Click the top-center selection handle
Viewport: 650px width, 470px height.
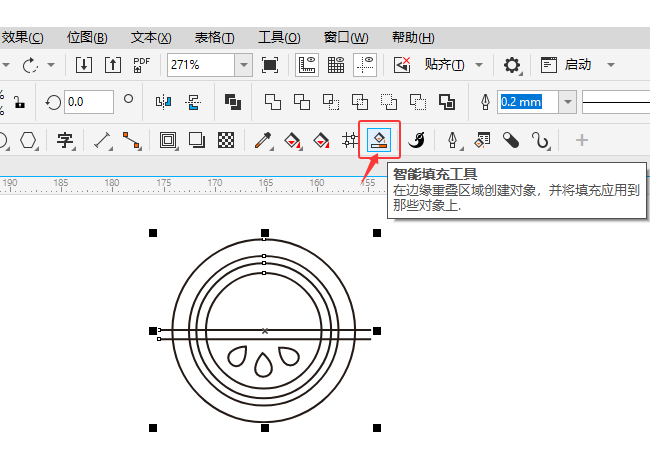[265, 233]
